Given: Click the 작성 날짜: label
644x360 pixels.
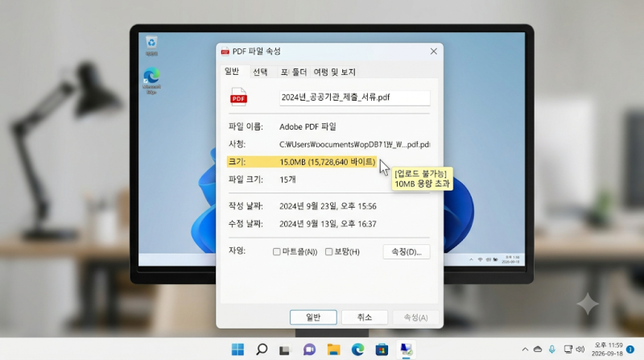Looking at the screenshot, I should [246, 206].
